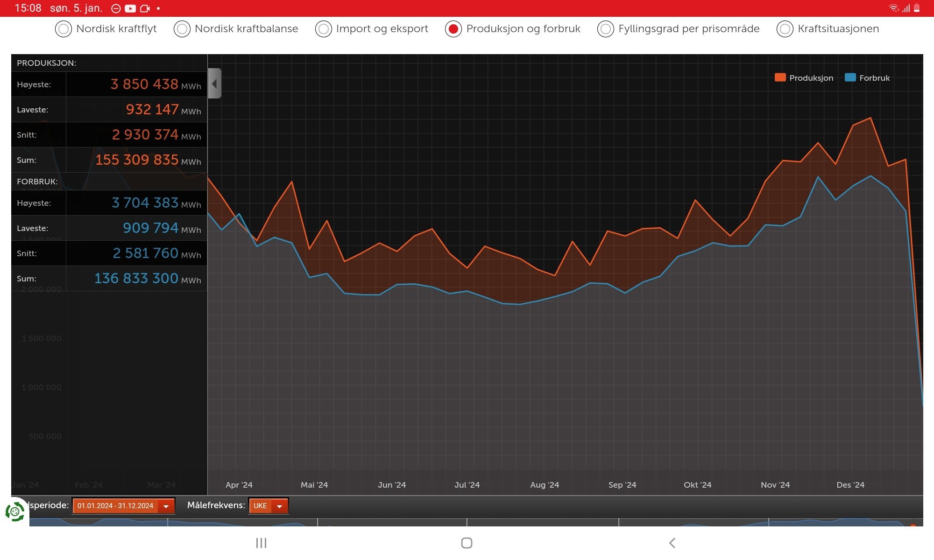The height and width of the screenshot is (560, 934).
Task: Select the Produksjon og forbruk radio button
Action: click(453, 29)
